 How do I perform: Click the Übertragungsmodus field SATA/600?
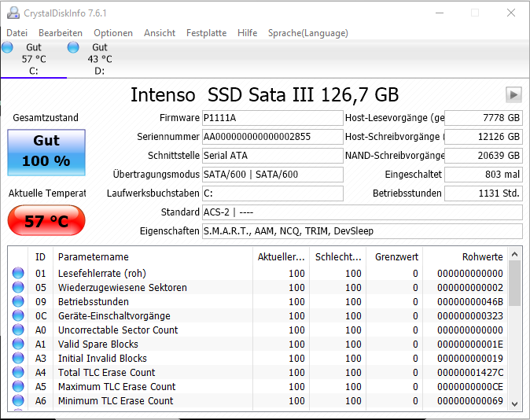pyautogui.click(x=273, y=175)
